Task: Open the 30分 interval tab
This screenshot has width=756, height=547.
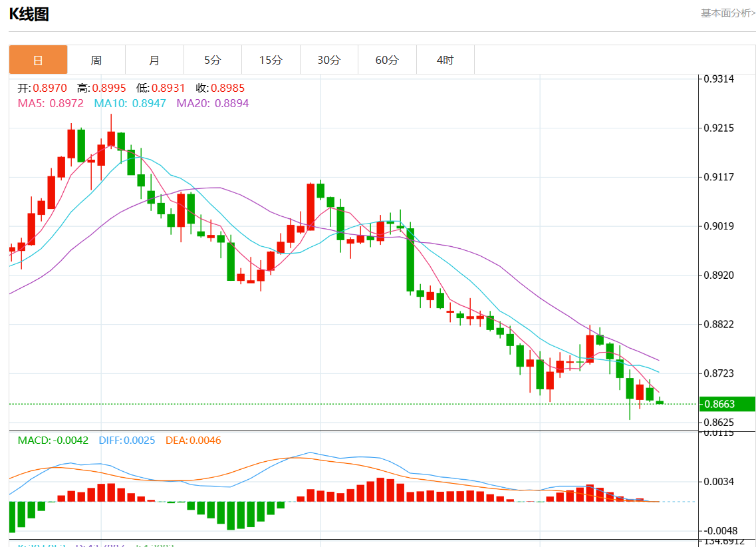Action: coord(329,60)
